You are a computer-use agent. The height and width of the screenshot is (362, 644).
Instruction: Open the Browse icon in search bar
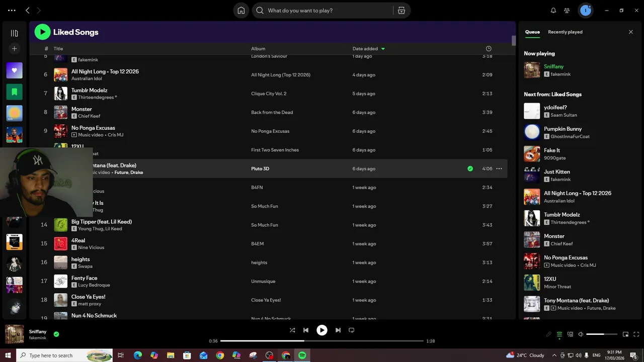pos(401,11)
